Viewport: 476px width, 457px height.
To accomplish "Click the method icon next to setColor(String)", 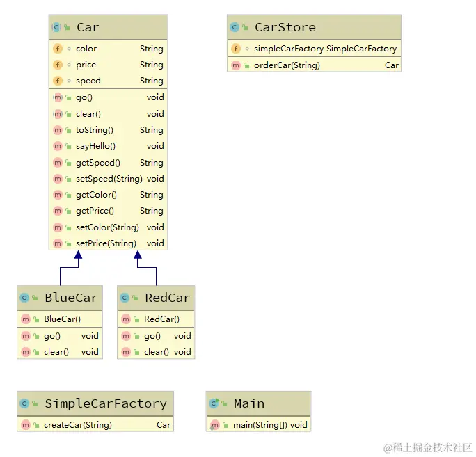I will point(58,227).
